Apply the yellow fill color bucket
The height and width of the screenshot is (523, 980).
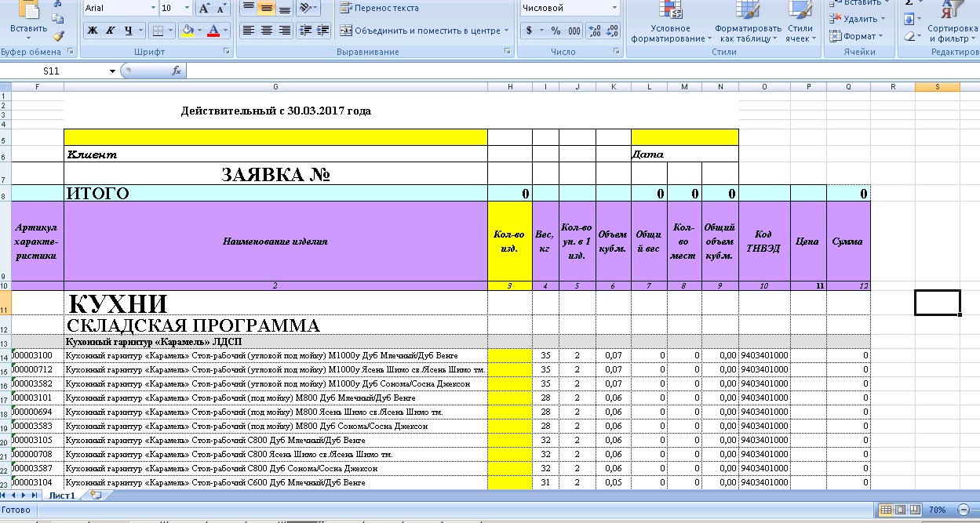click(x=187, y=31)
